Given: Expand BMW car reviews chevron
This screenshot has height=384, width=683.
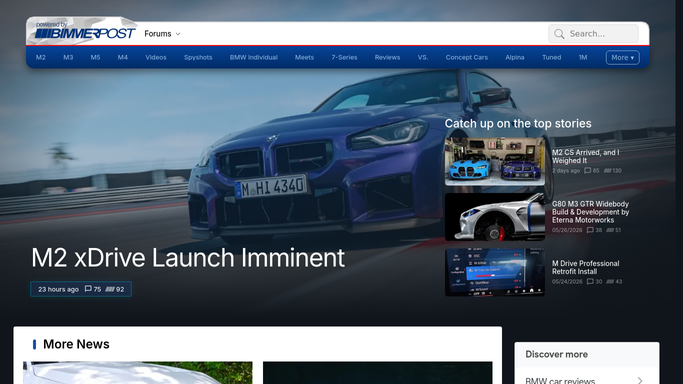Looking at the screenshot, I should (x=640, y=381).
